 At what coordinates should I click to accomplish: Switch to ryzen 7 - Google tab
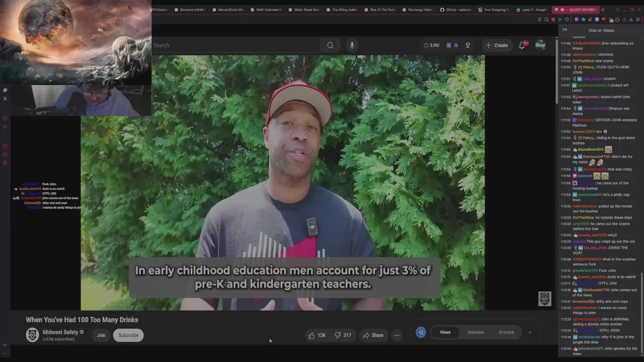pos(532,10)
